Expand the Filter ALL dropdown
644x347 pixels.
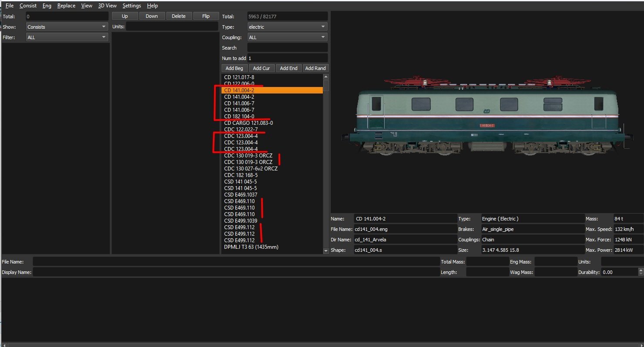[67, 37]
